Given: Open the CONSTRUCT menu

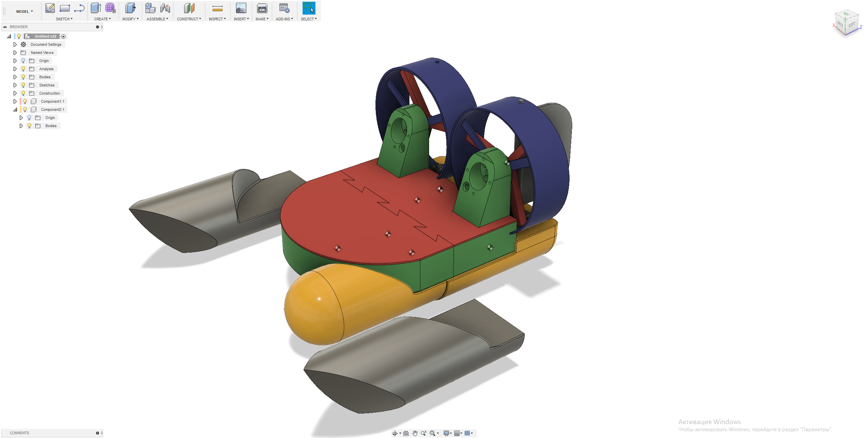Looking at the screenshot, I should pyautogui.click(x=189, y=19).
